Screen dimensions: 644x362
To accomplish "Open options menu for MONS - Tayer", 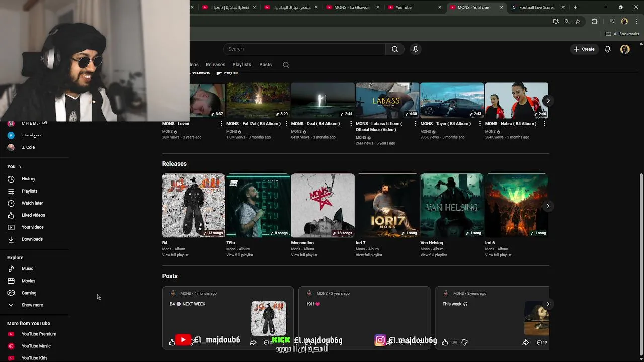I will pos(480,124).
